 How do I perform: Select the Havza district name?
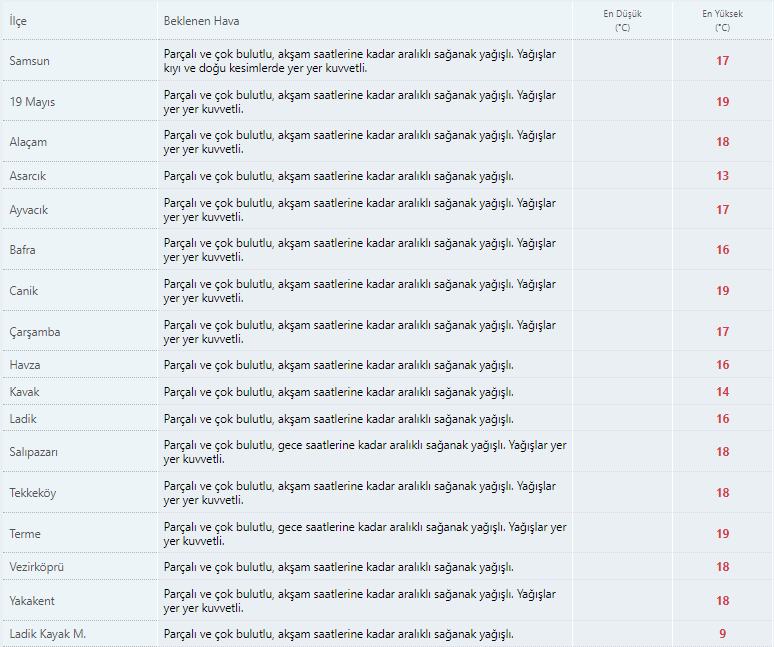click(25, 365)
